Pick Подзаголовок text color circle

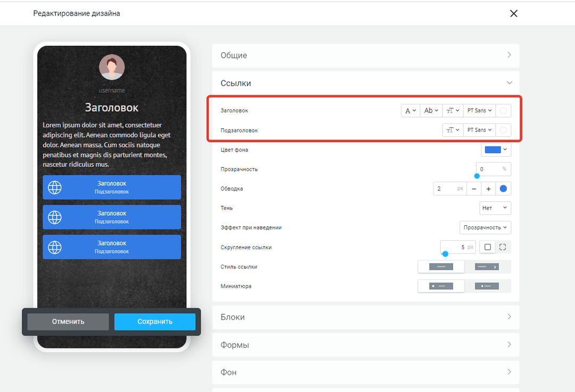pyautogui.click(x=503, y=130)
